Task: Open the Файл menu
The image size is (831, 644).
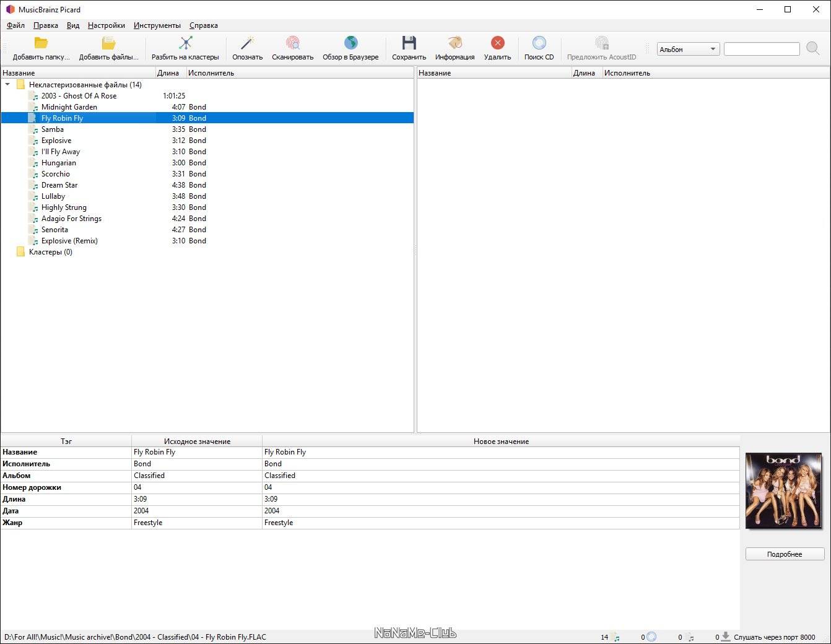Action: (15, 25)
